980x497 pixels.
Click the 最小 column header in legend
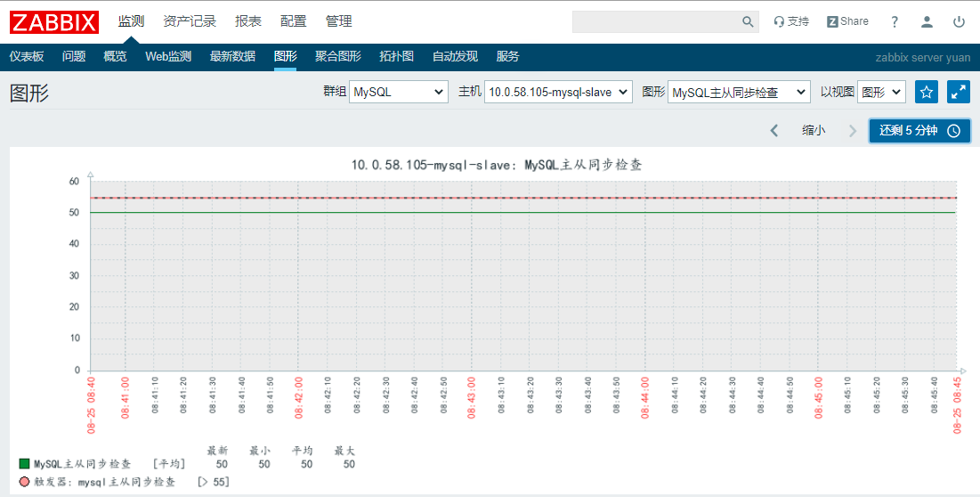pos(260,450)
